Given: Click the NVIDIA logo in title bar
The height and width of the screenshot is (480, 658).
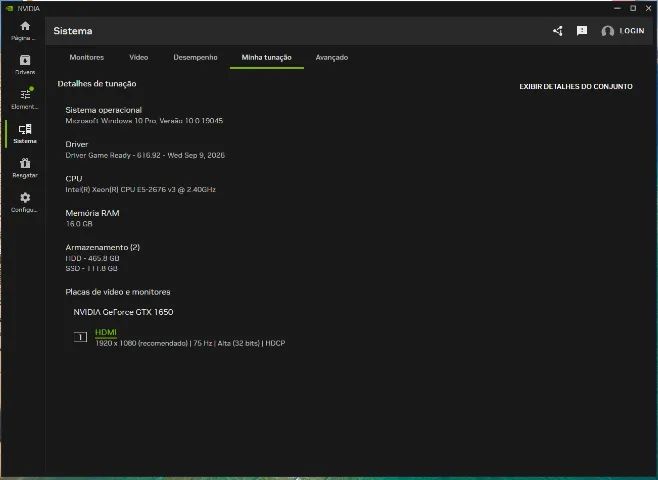Looking at the screenshot, I should pos(9,8).
